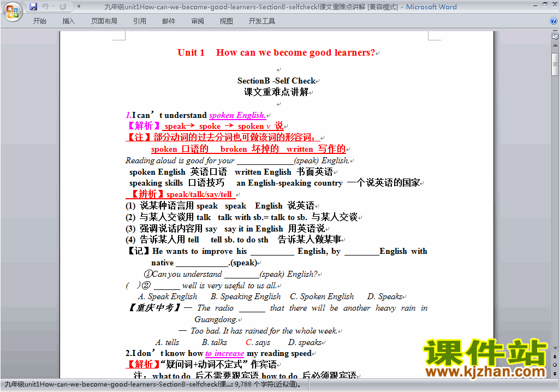Click the pink underlined 'to increase' phrase
Viewport: 559px width, 392px height.
pos(224,353)
